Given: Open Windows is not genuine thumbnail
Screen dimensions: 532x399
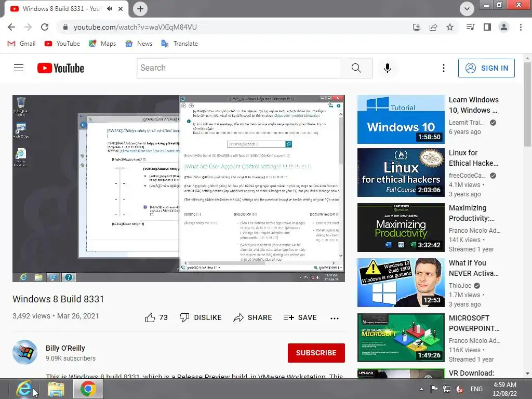Looking at the screenshot, I should (x=401, y=283).
